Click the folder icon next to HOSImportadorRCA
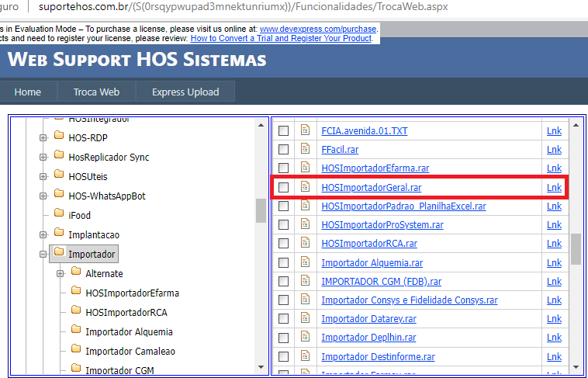Screen dimensions: 588x378 [x=76, y=311]
